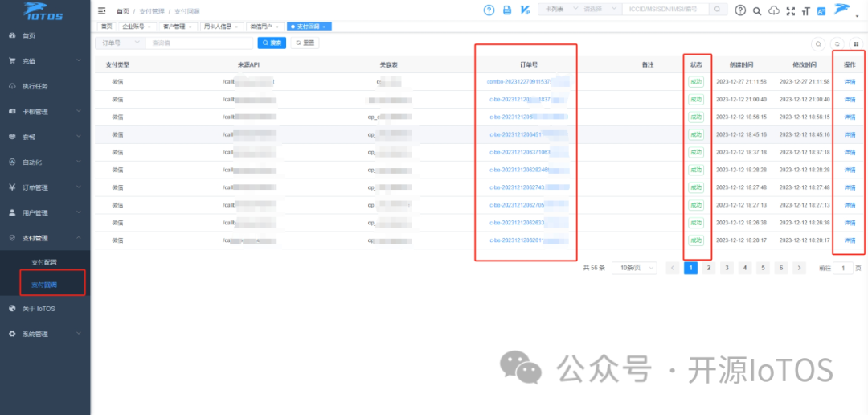Open 详情 for the 2023-12-27 21:11:58 row
This screenshot has height=415, width=868.
(x=850, y=82)
